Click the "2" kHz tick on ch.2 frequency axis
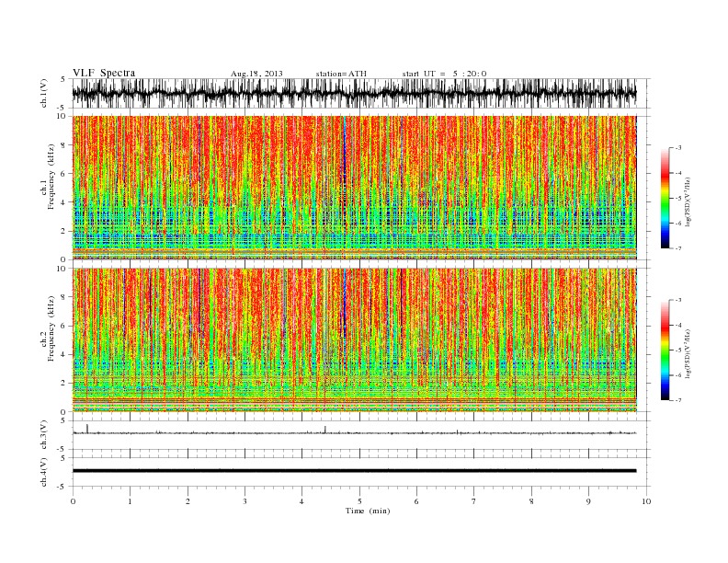The width and height of the screenshot is (728, 563). [x=63, y=384]
